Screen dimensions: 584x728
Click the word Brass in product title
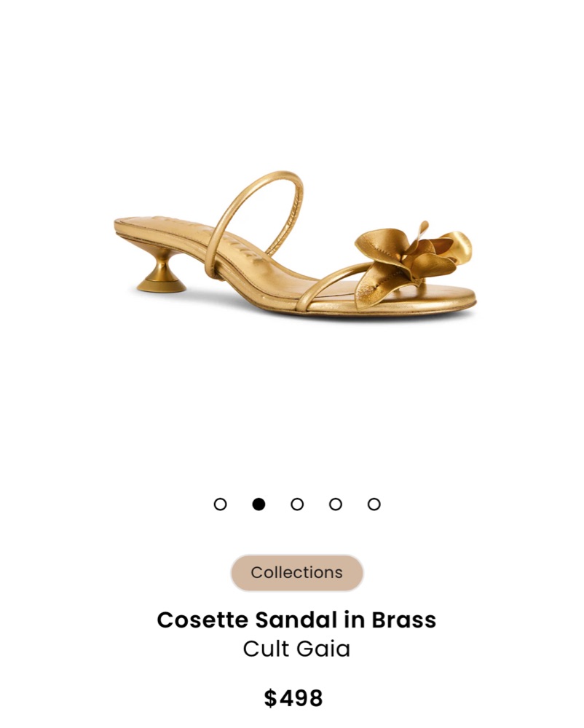(404, 620)
